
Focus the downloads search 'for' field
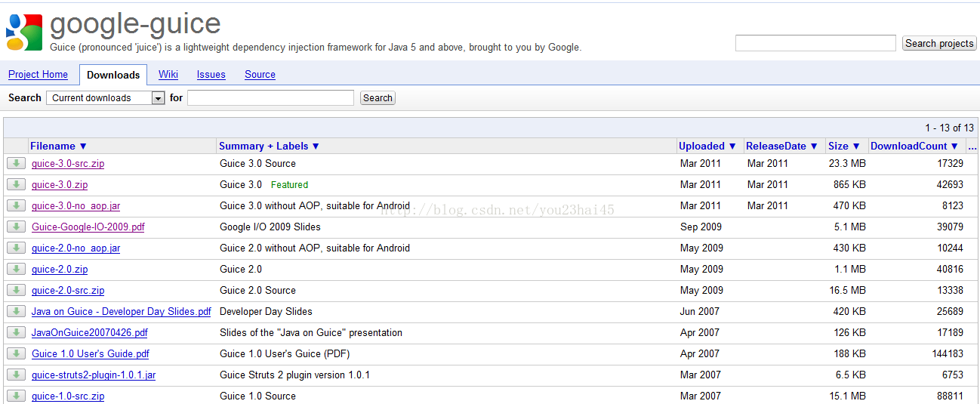click(x=270, y=97)
